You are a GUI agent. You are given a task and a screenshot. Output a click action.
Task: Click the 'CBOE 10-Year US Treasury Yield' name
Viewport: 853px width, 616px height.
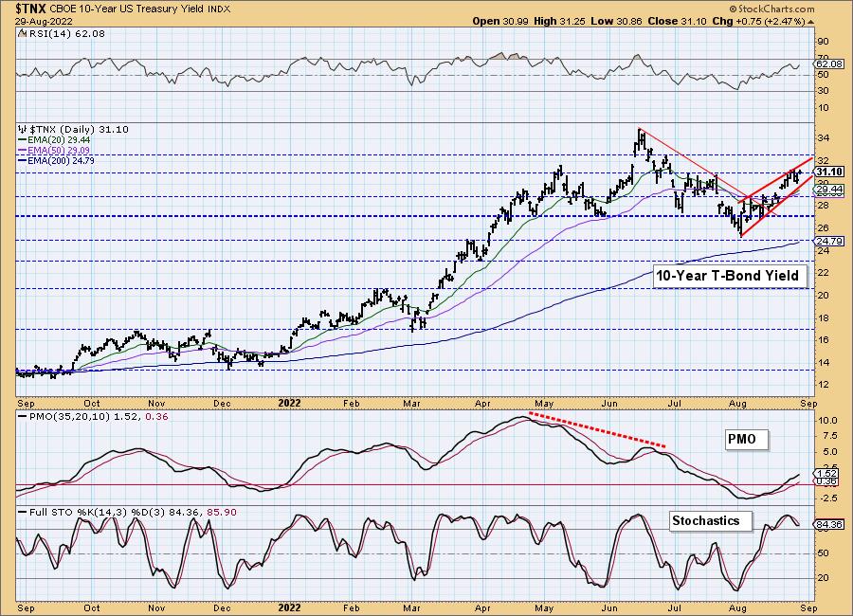(127, 9)
